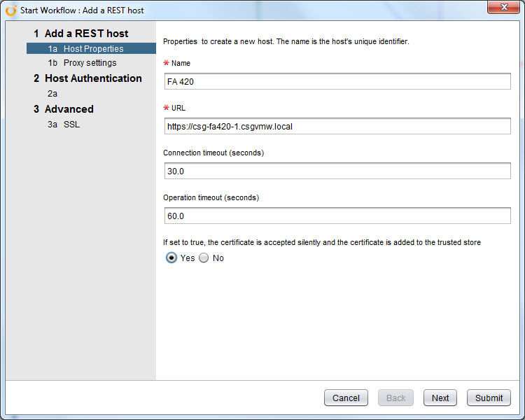Click the Name field containing FA 420
Image resolution: width=525 pixels, height=420 pixels.
point(337,81)
